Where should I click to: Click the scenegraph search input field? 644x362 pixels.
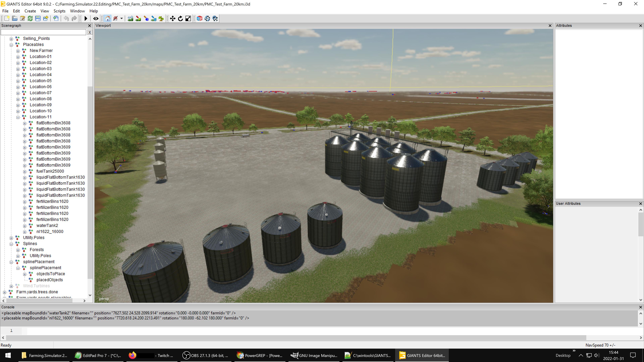43,32
